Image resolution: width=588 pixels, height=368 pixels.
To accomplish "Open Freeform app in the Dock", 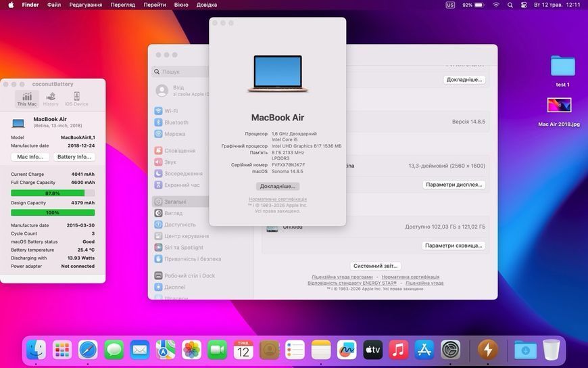I will point(347,350).
